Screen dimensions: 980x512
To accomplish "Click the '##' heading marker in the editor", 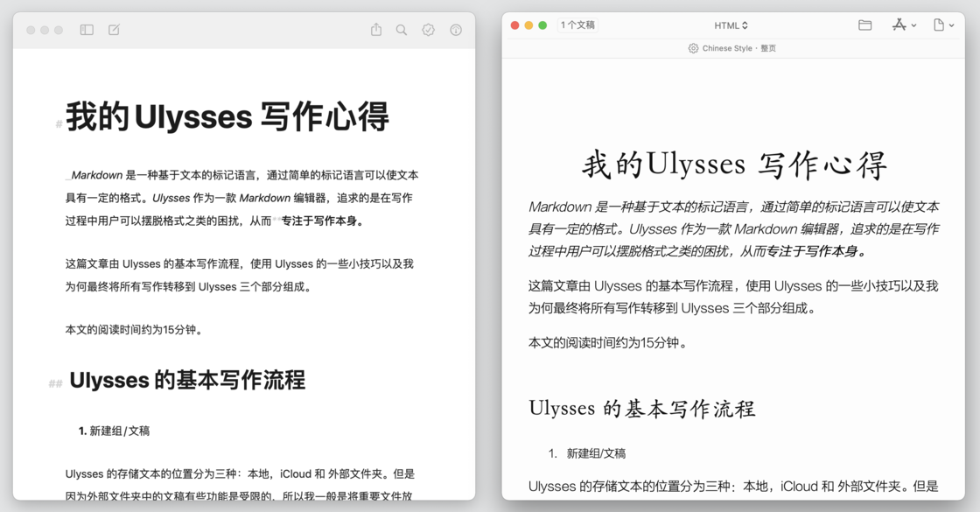I will (56, 383).
